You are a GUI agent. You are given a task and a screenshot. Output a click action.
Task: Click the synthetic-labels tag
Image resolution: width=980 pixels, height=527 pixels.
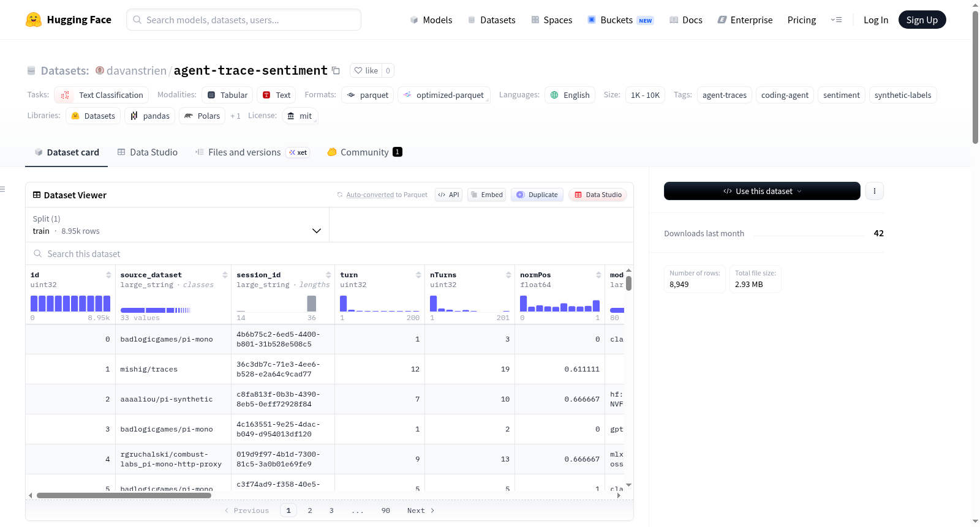[903, 95]
